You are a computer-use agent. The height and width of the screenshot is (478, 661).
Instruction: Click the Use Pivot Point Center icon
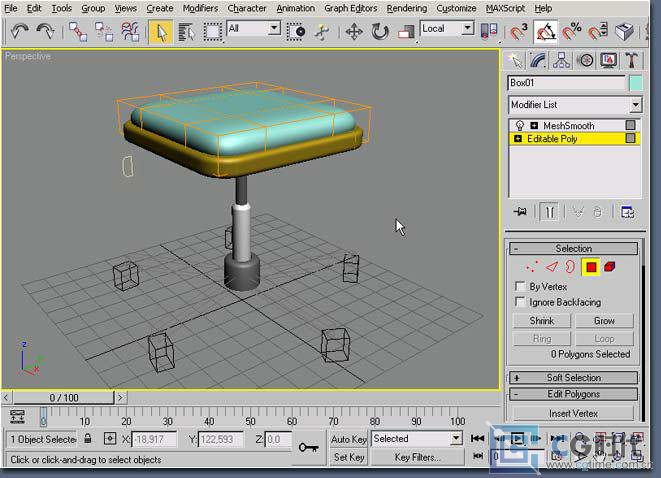click(489, 32)
